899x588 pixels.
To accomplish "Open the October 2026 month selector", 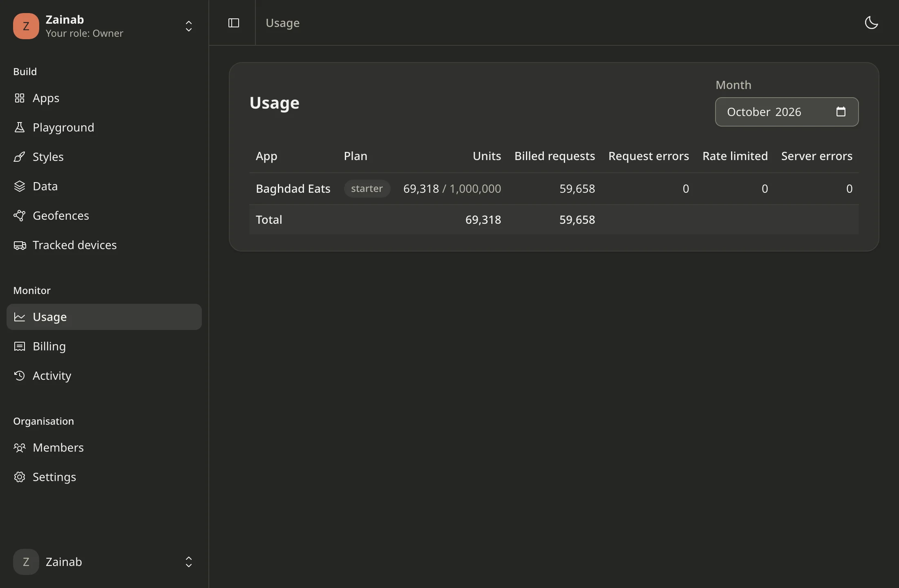I will pyautogui.click(x=787, y=112).
